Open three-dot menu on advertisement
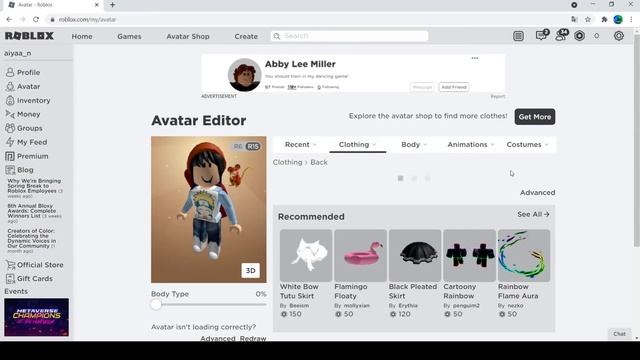Image resolution: width=640 pixels, height=360 pixels. click(475, 58)
